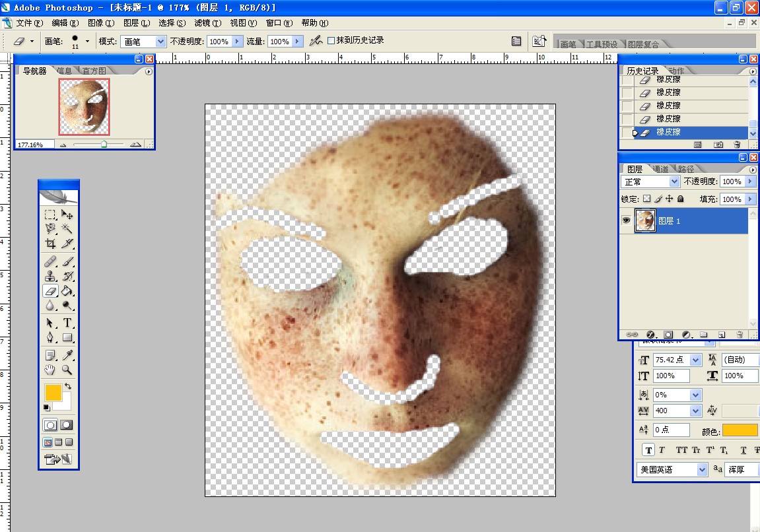Switch to the 通道 tab
The height and width of the screenshot is (532, 760).
point(660,169)
